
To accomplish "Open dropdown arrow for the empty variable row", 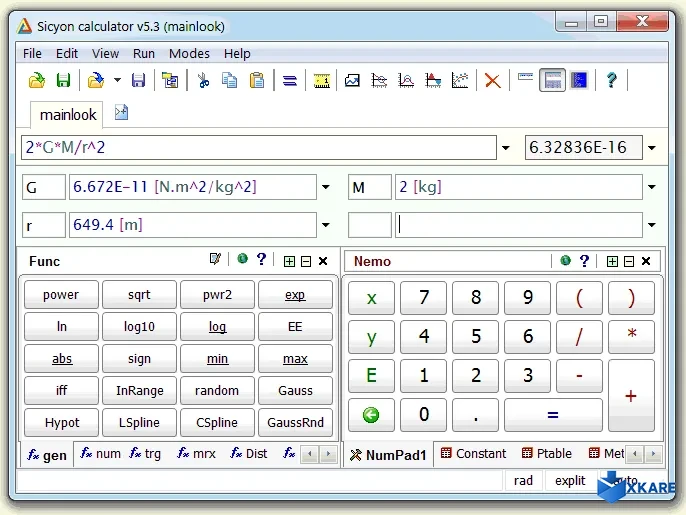I will pyautogui.click(x=652, y=225).
